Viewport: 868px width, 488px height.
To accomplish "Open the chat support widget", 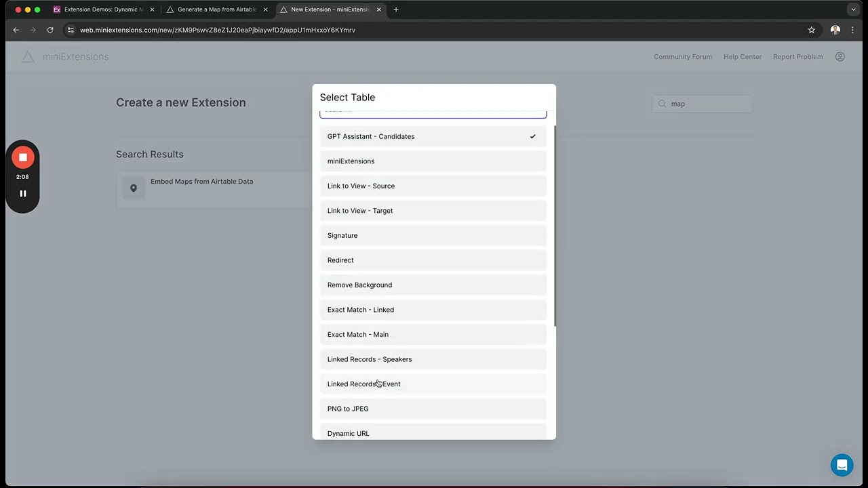I will pos(842,465).
